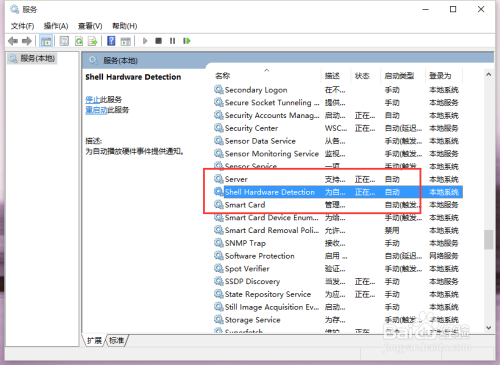500x365 pixels.
Task: Click the scrollbar up arrow
Action: coord(488,75)
